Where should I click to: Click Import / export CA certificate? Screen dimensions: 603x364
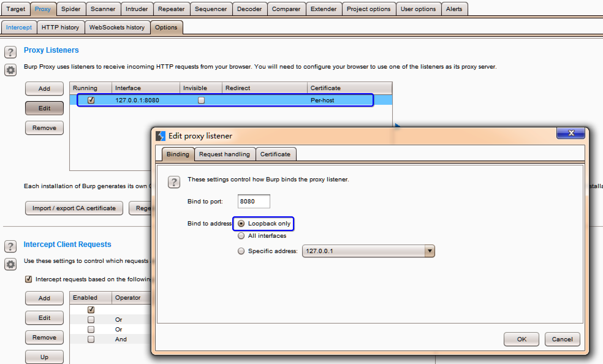coord(74,208)
